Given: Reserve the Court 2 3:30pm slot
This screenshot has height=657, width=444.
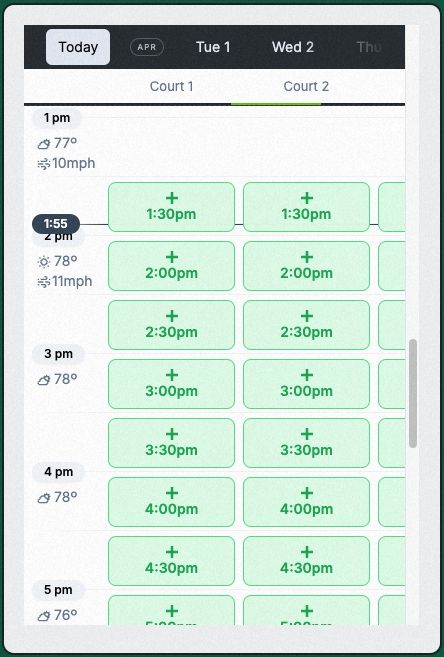Looking at the screenshot, I should point(306,443).
